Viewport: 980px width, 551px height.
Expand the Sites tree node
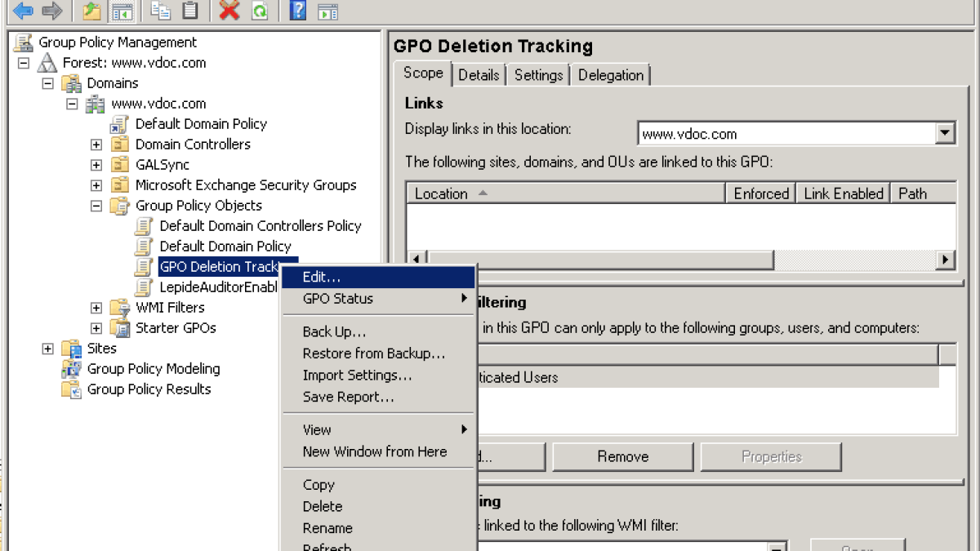point(47,349)
